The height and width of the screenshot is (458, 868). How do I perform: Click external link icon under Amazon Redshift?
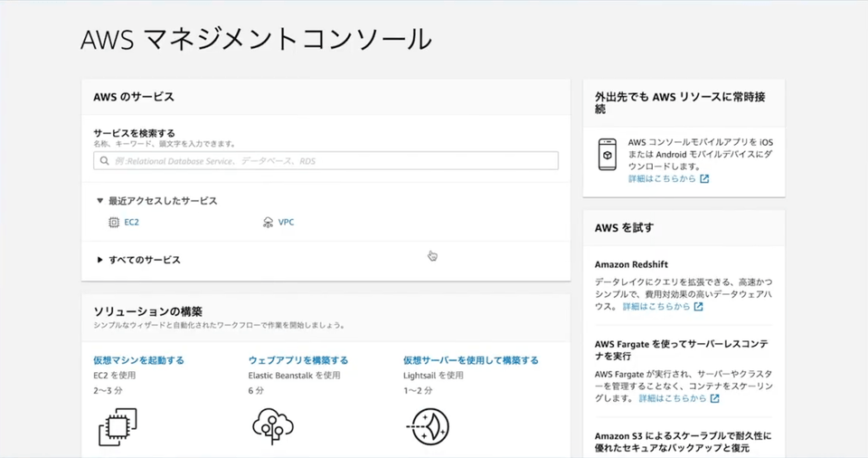coord(699,307)
